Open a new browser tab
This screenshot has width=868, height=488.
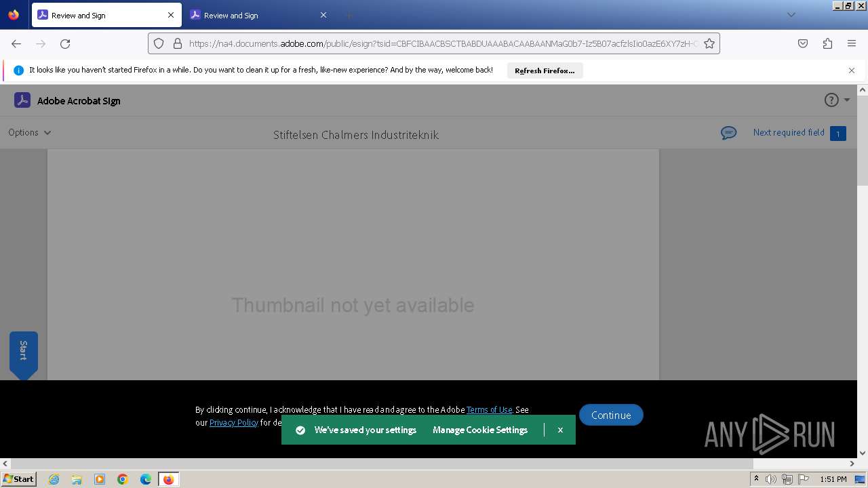click(x=349, y=15)
